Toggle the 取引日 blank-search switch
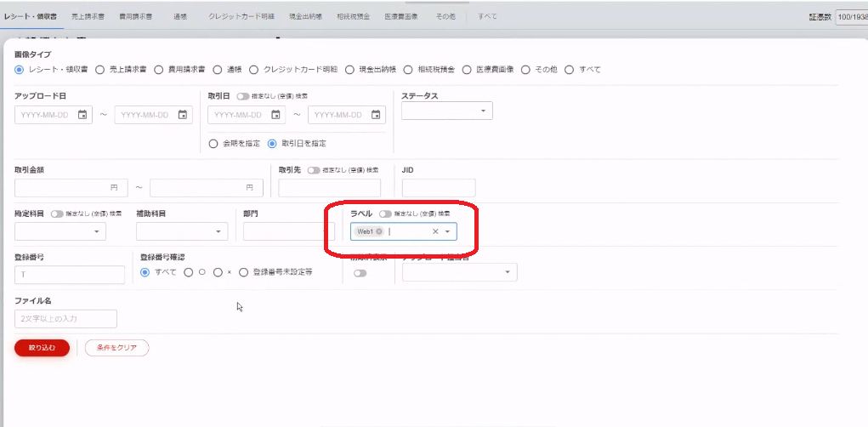This screenshot has width=868, height=427. tap(243, 96)
